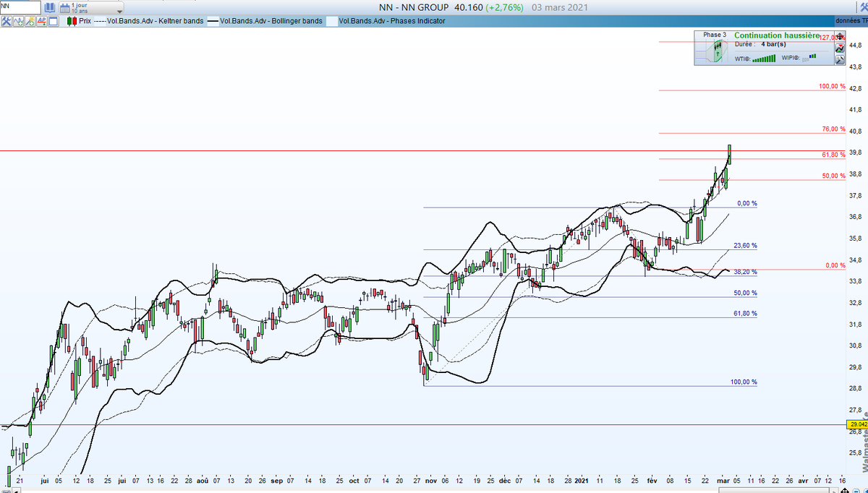Open Vol.Bands.Adv Keltner bands legend
The image size is (868, 493).
(155, 21)
